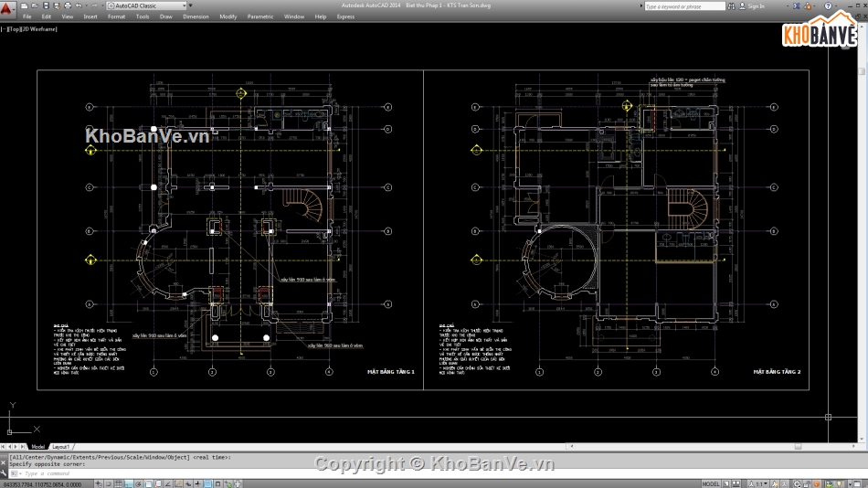Screen dimensions: 868x488
Task: Click the New drawing icon
Action: 24,5
